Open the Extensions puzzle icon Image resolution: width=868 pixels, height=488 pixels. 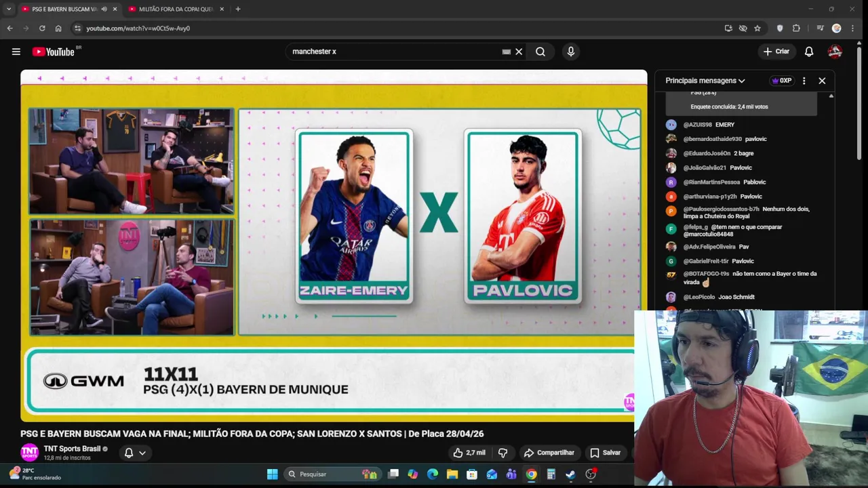tap(796, 28)
